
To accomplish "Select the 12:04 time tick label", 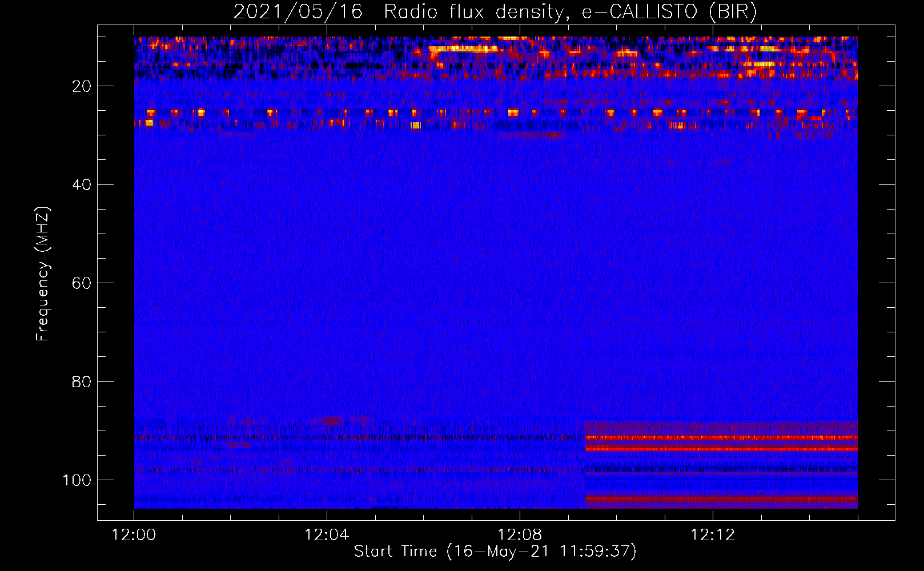I will (x=327, y=535).
